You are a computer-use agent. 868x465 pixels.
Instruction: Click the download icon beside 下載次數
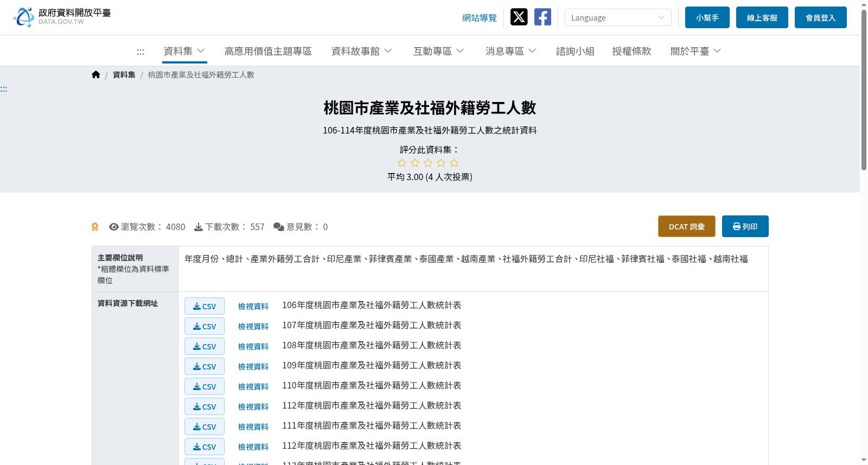point(199,227)
